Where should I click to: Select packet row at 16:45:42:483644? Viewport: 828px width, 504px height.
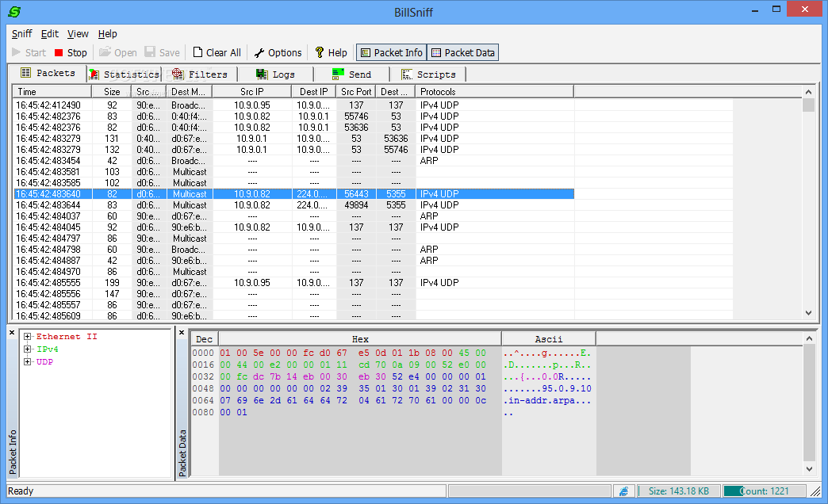293,204
